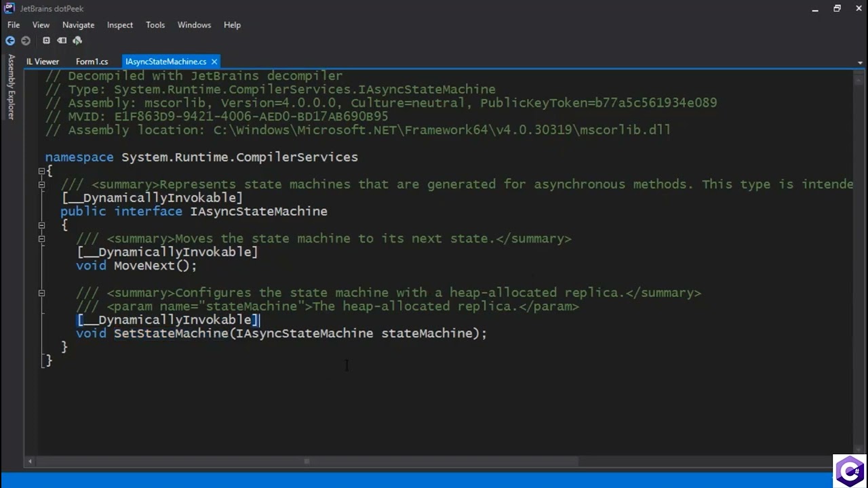868x488 pixels.
Task: Open the Process Explorer chip icon
Action: coord(46,41)
